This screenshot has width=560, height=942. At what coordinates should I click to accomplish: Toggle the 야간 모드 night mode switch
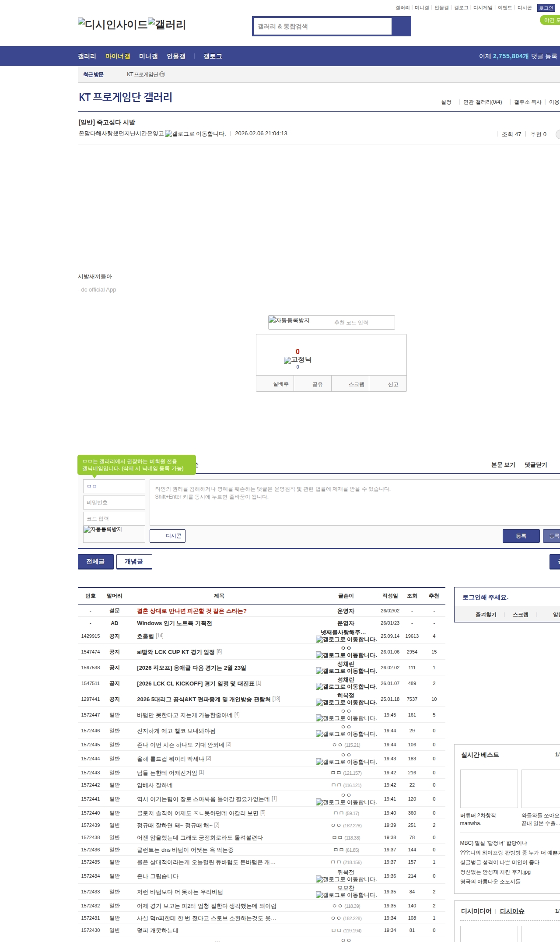coord(550,20)
